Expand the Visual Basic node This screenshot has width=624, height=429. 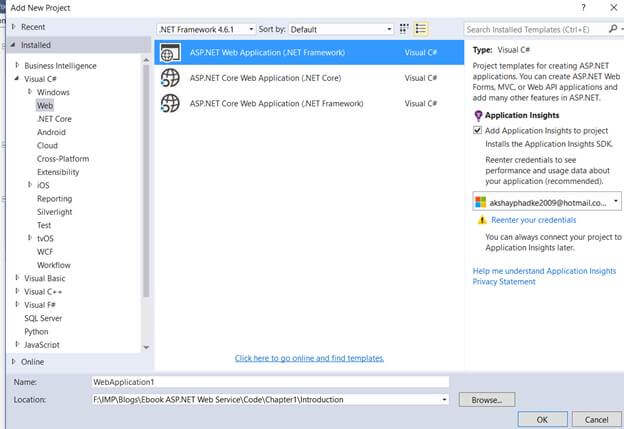(x=17, y=277)
